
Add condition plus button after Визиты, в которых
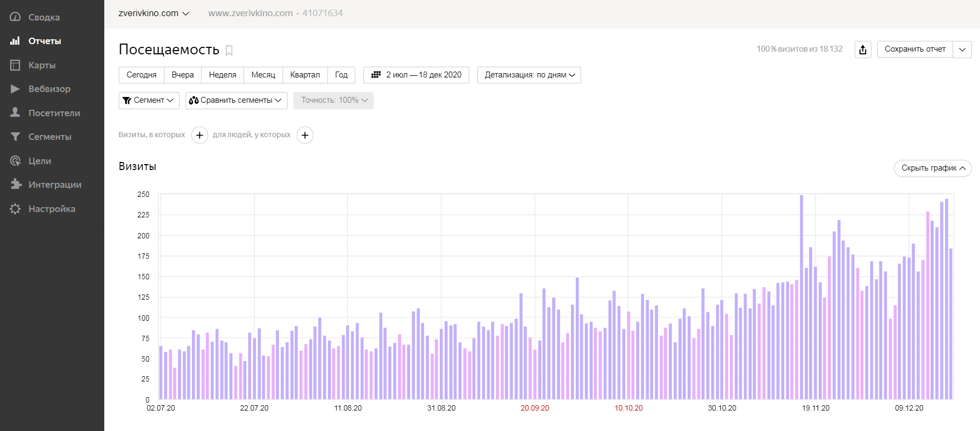click(199, 135)
